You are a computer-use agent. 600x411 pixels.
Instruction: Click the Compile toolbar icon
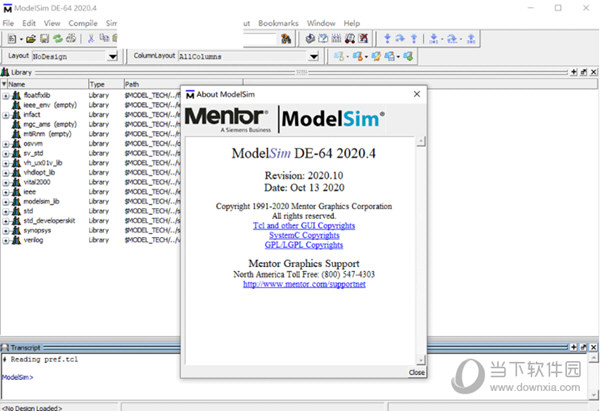310,38
